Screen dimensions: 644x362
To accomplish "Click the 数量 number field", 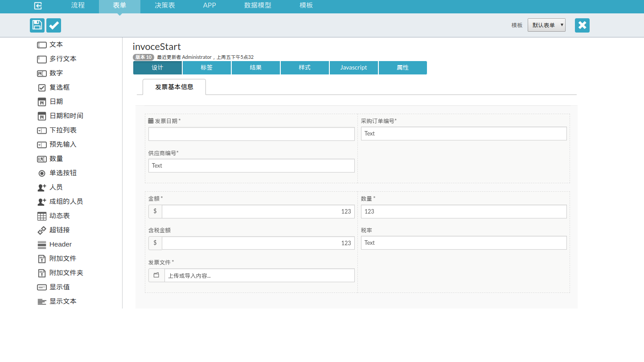I will tap(464, 211).
